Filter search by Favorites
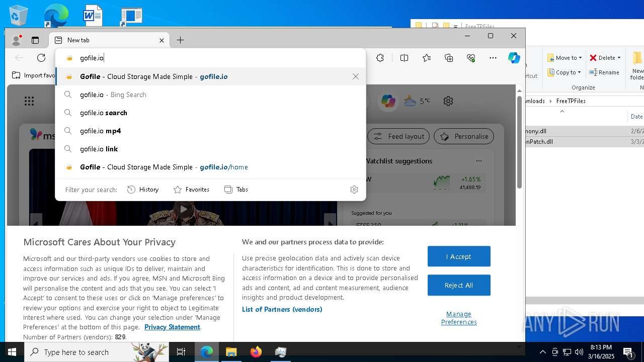 [x=191, y=190]
